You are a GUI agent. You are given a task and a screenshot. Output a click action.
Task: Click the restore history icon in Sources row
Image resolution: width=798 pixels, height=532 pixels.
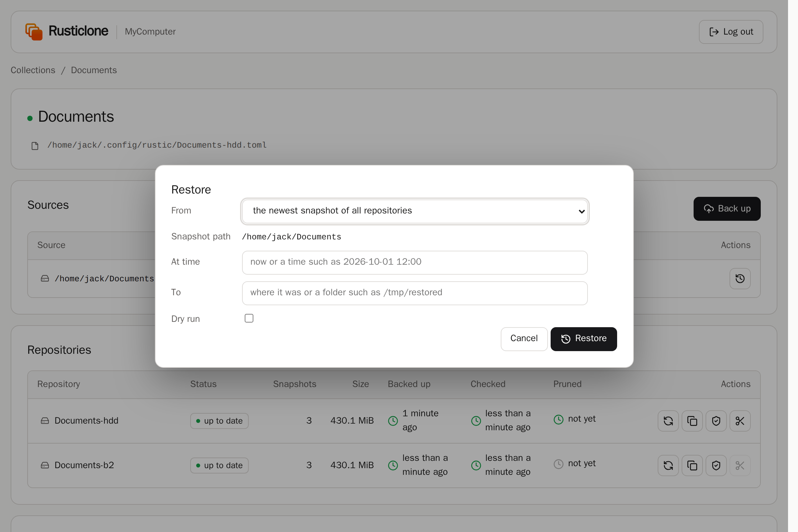[x=739, y=279]
